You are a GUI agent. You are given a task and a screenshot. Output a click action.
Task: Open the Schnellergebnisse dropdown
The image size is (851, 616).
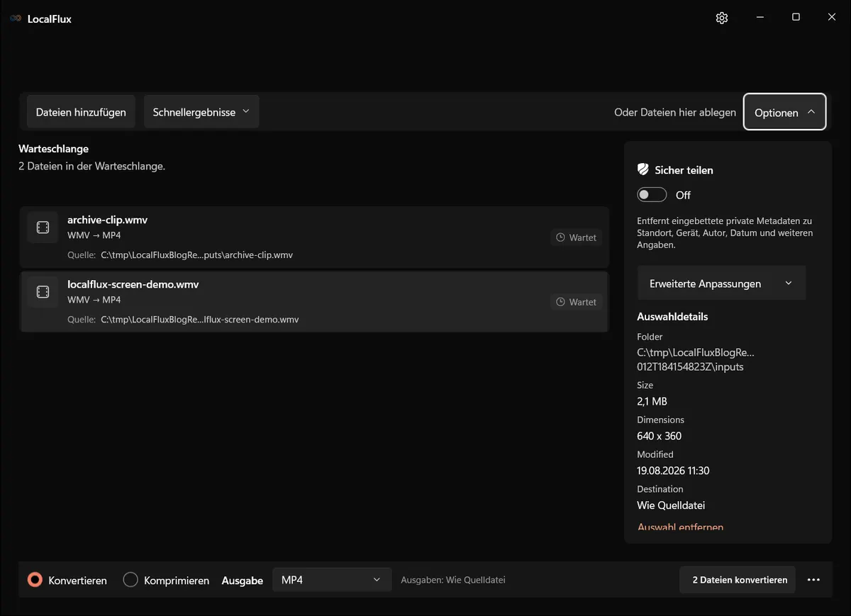point(201,112)
